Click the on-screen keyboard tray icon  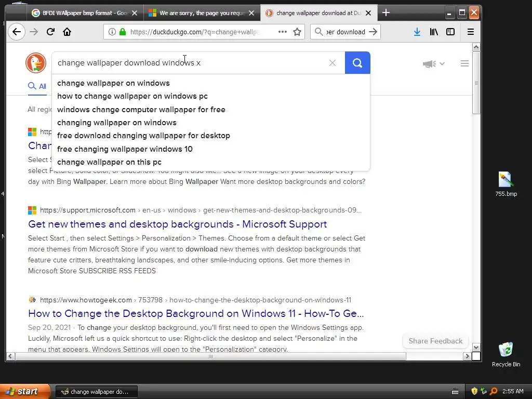(x=455, y=392)
